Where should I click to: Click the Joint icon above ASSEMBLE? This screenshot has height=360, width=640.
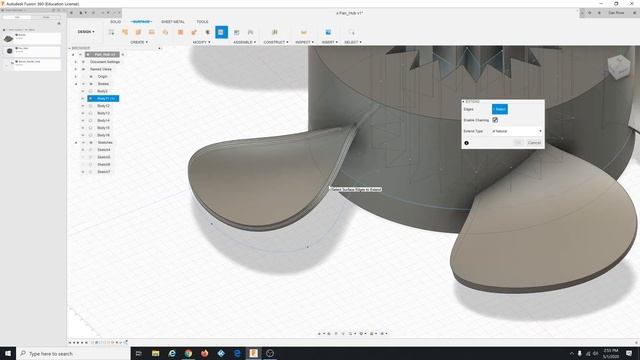[x=250, y=32]
